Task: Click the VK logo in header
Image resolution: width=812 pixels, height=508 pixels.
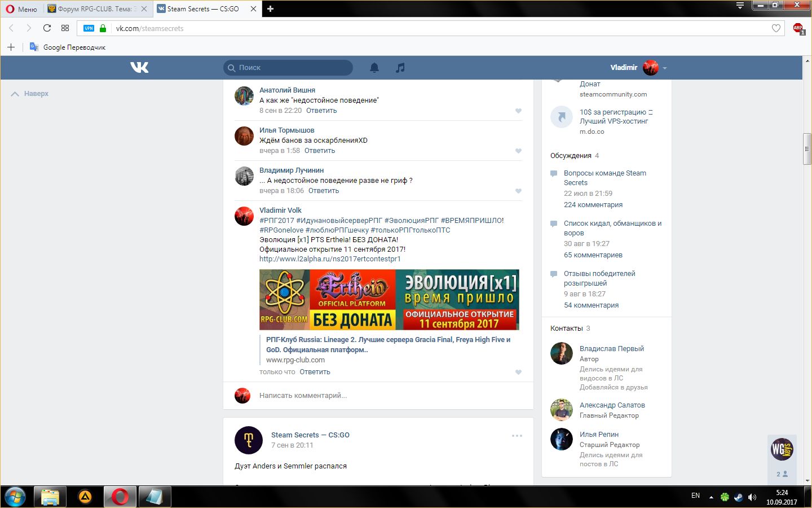Action: (139, 68)
